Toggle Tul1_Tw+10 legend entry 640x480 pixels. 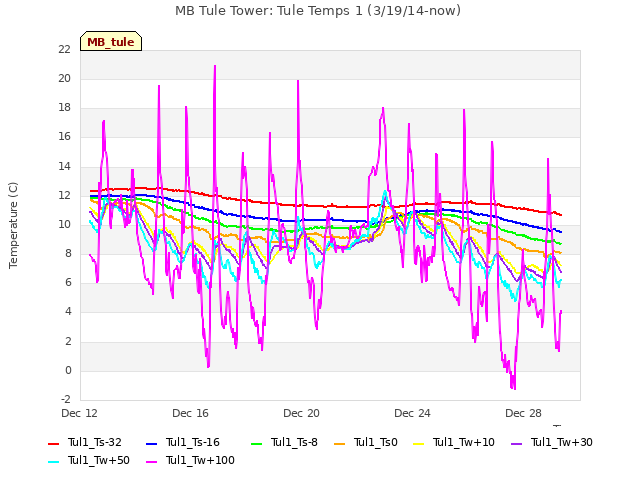[x=454, y=442]
